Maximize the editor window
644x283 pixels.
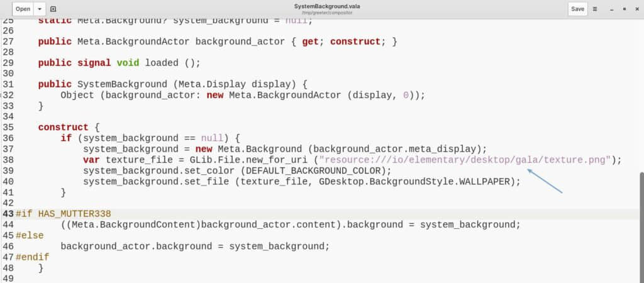point(623,9)
